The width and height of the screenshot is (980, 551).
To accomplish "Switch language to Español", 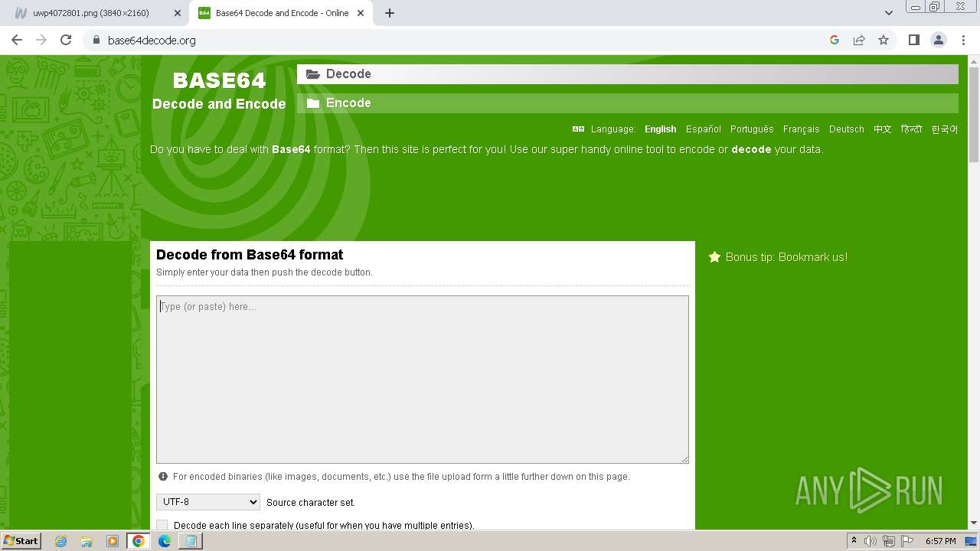I will [704, 129].
